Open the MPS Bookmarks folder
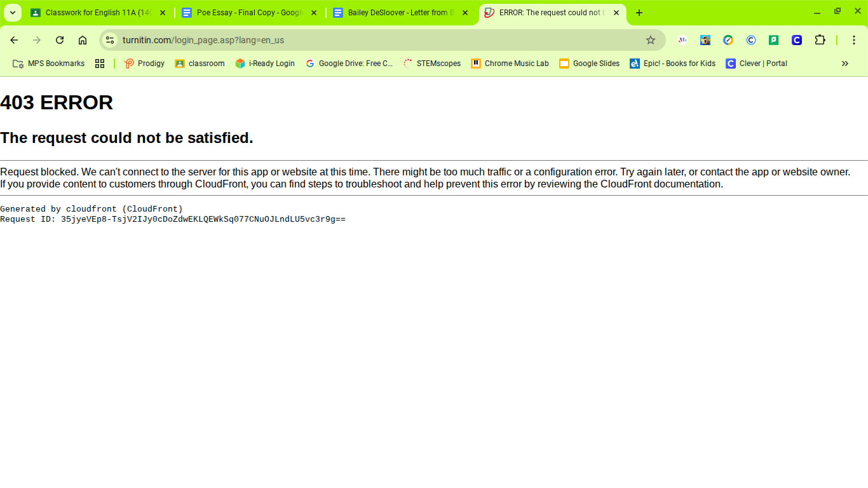 coord(49,64)
